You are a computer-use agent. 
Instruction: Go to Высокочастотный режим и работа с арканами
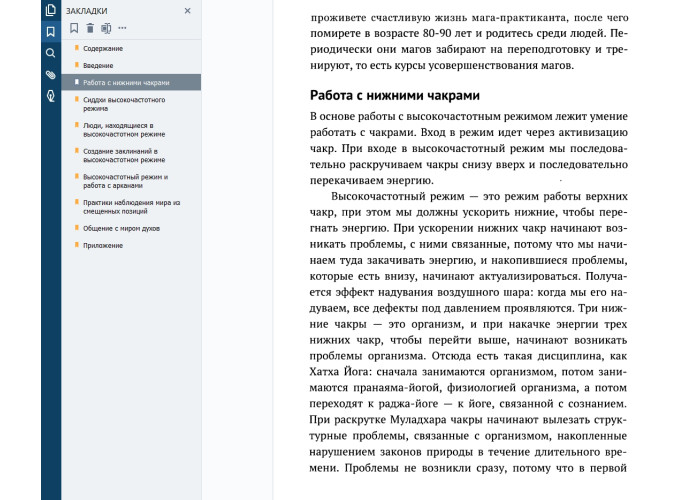point(125,181)
